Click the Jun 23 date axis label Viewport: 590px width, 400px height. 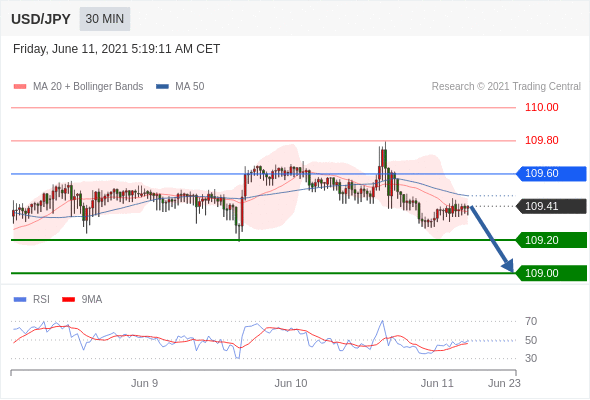[x=504, y=383]
